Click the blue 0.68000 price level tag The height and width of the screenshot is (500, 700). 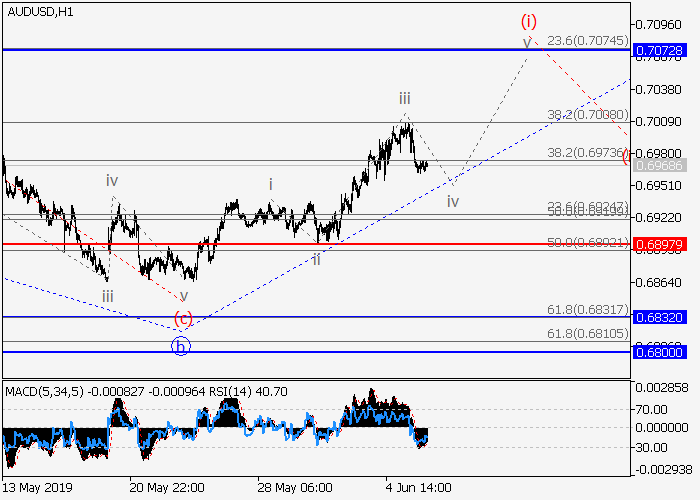coord(660,352)
